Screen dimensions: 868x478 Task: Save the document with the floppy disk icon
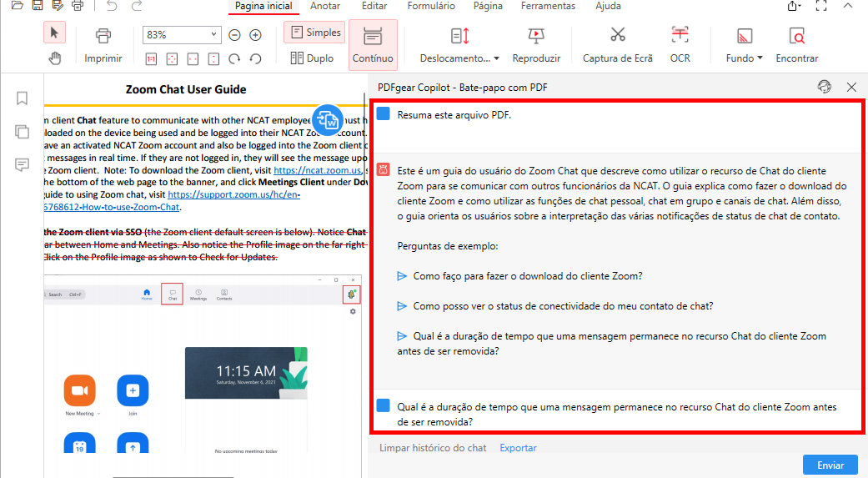coord(37,6)
